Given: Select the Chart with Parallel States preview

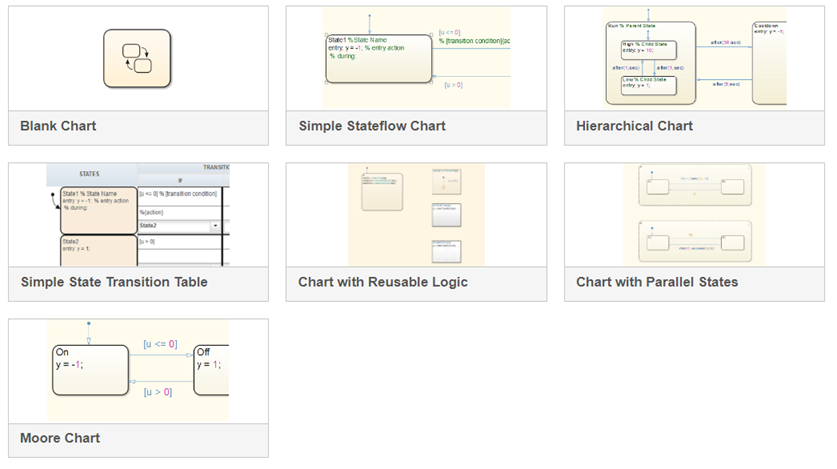Looking at the screenshot, I should click(694, 215).
